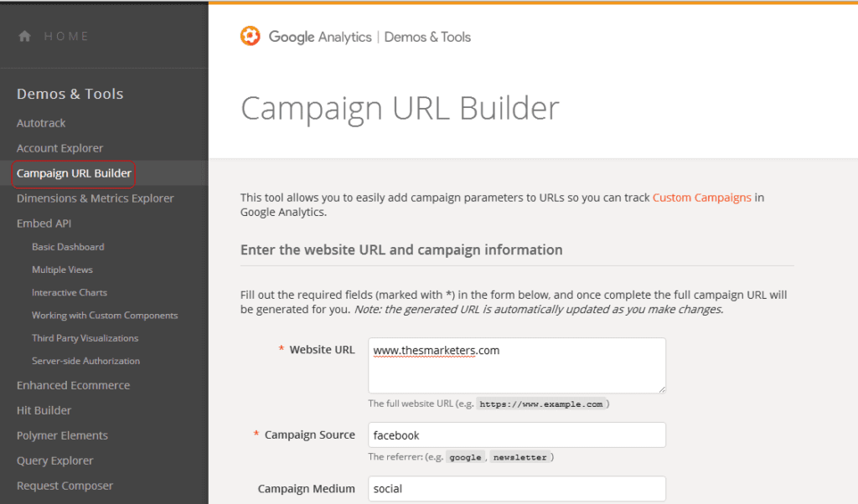The height and width of the screenshot is (504, 858).
Task: Open Server-side Authorization sub-item
Action: (x=86, y=362)
